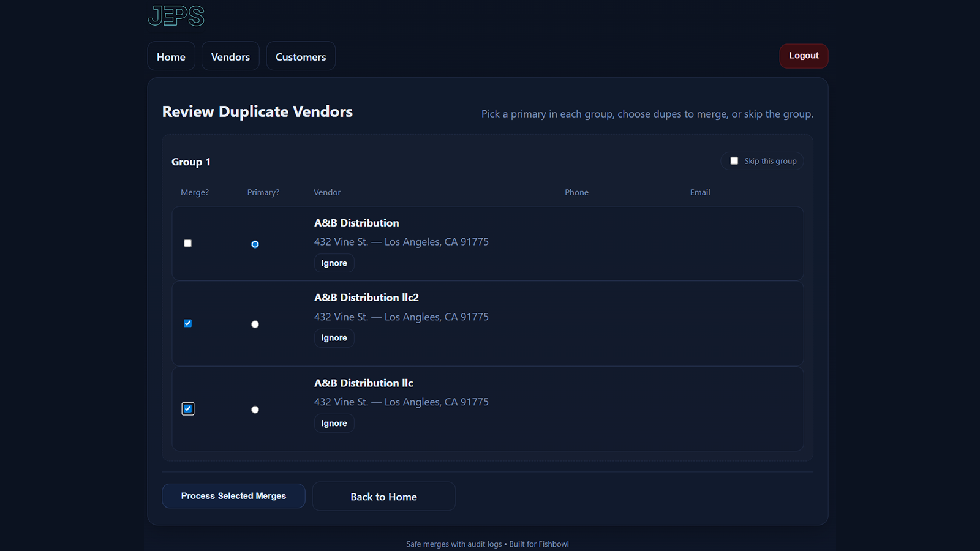The width and height of the screenshot is (980, 551).
Task: Check Merge box for A&B Distribution
Action: point(188,244)
